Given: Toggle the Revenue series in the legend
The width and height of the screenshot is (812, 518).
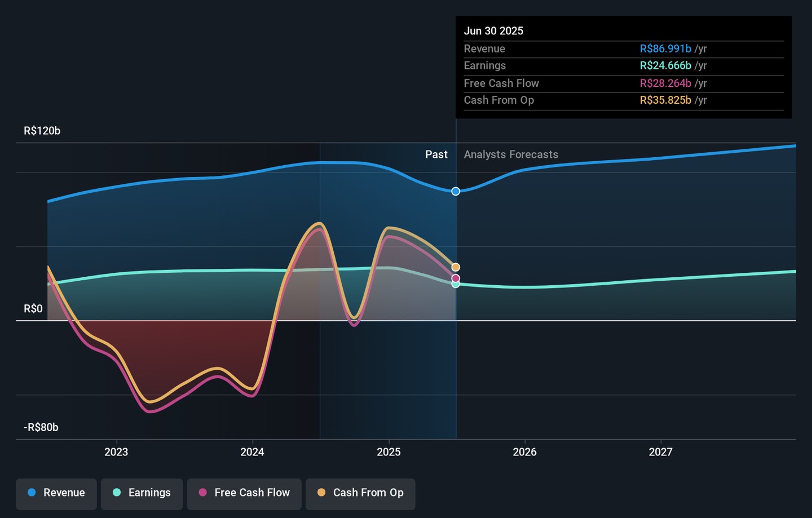Looking at the screenshot, I should coord(56,493).
